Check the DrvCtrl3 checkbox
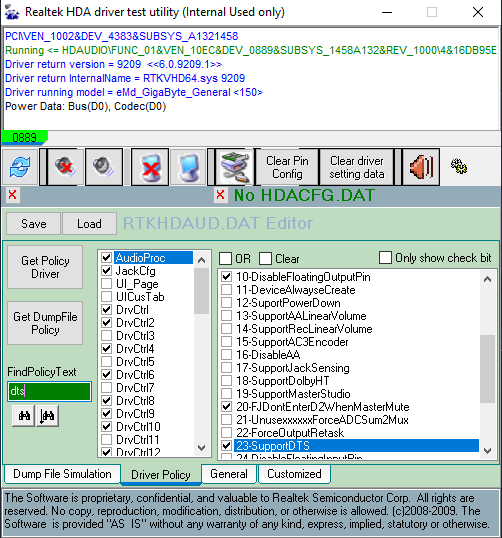This screenshot has width=502, height=538. [x=107, y=336]
